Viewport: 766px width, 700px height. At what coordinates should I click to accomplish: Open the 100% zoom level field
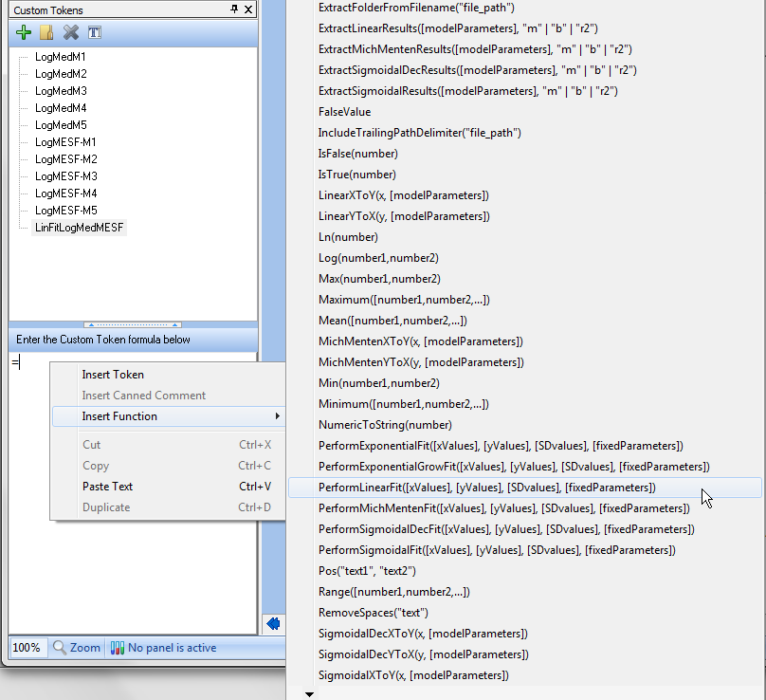click(28, 648)
